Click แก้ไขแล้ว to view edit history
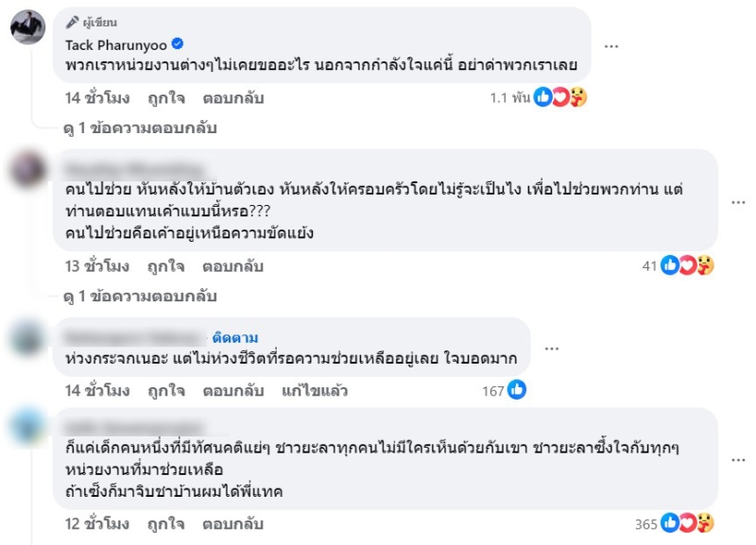The height and width of the screenshot is (545, 756). (312, 390)
